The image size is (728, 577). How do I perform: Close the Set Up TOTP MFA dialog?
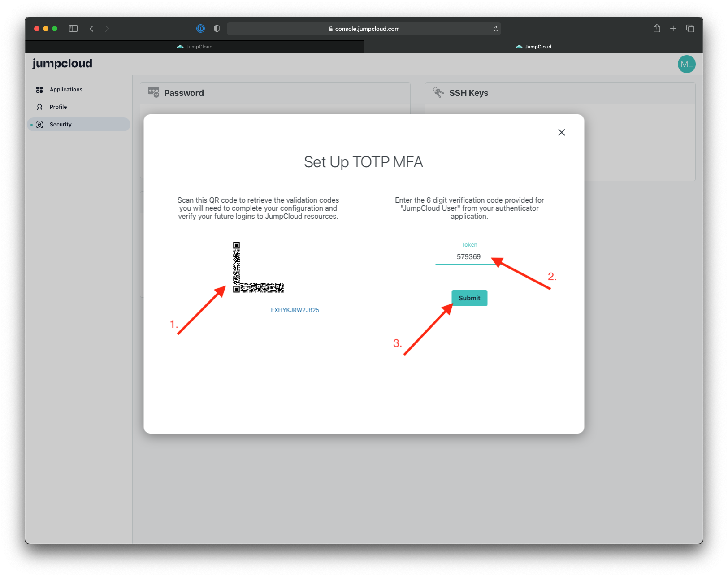coord(562,132)
